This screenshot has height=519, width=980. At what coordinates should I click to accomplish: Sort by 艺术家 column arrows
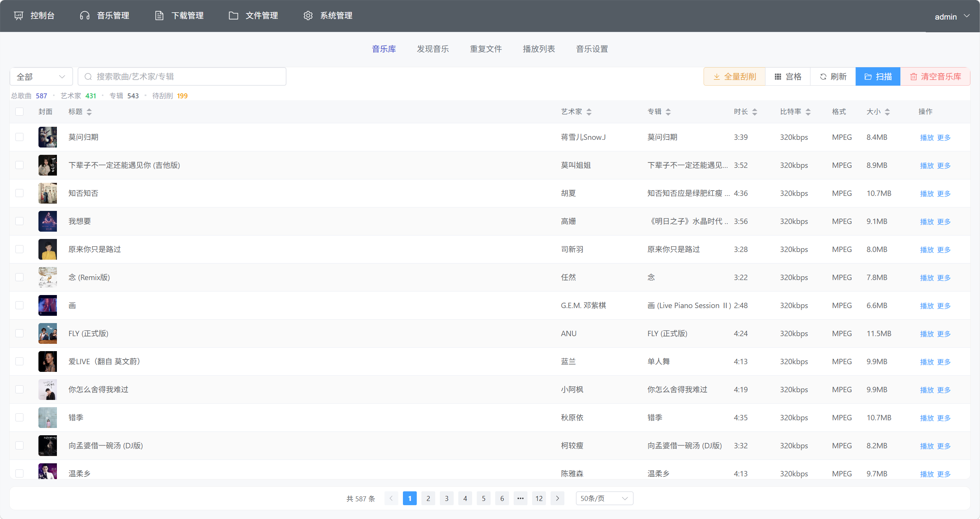point(589,112)
